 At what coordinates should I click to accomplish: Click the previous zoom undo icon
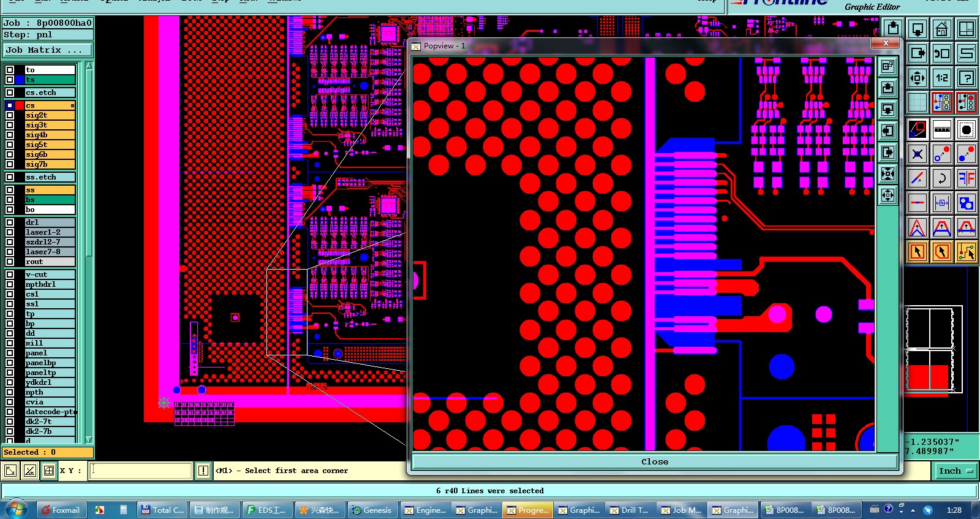point(942,53)
